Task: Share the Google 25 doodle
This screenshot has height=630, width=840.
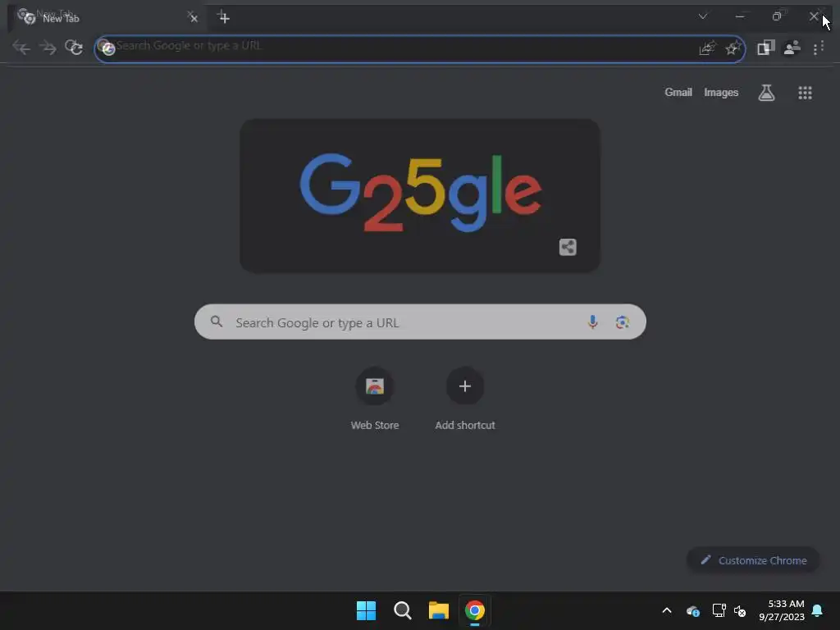Action: pos(568,247)
